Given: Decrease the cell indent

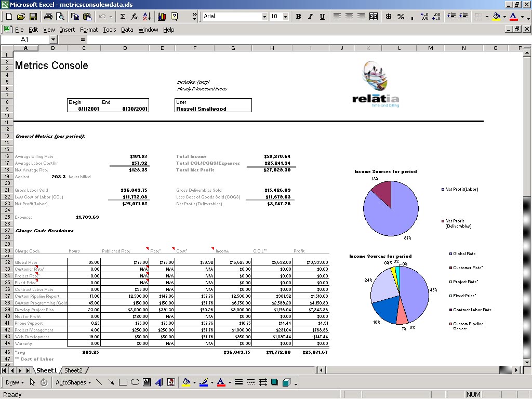Looking at the screenshot, I should click(451, 16).
